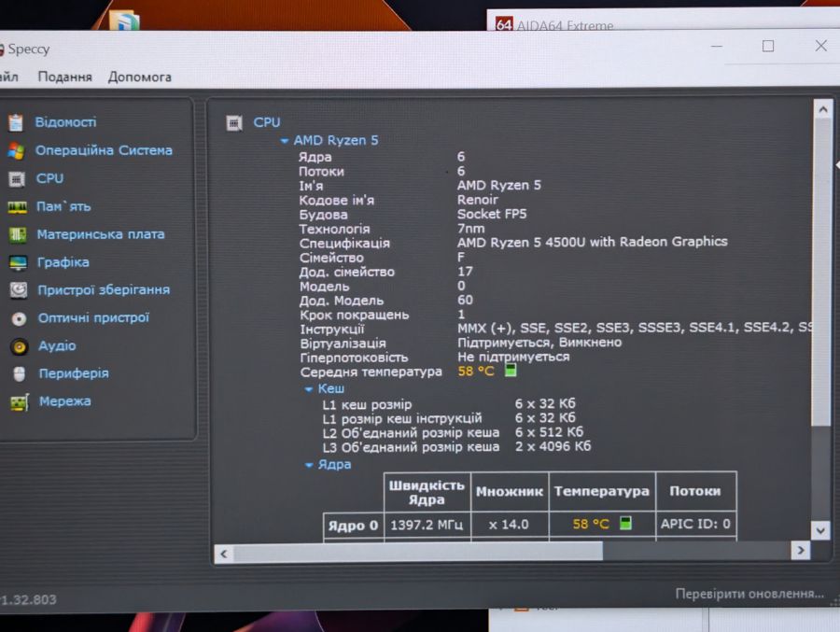The width and height of the screenshot is (840, 632).
Task: Open Аудіо section
Action: 57,345
